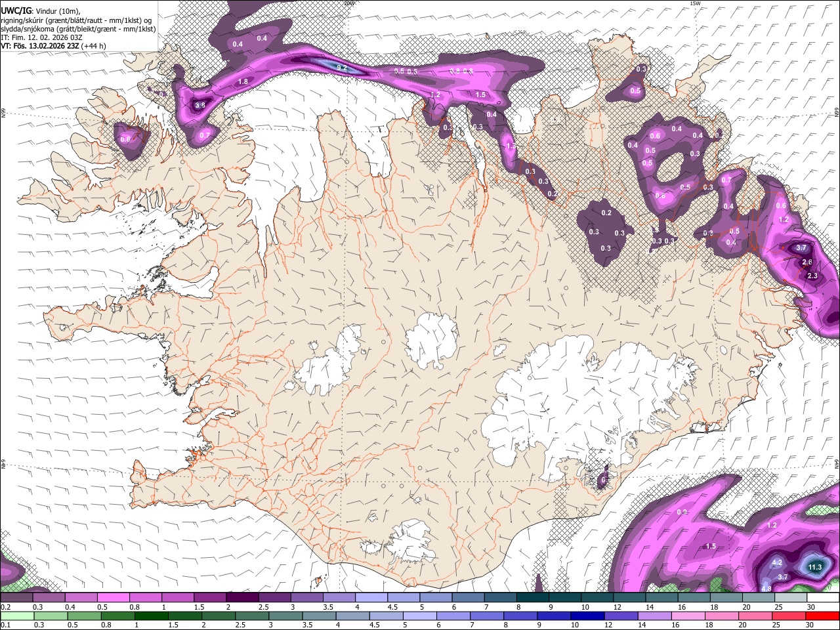Click the 0.9 precipitation value
The image size is (840, 630).
pos(682,512)
